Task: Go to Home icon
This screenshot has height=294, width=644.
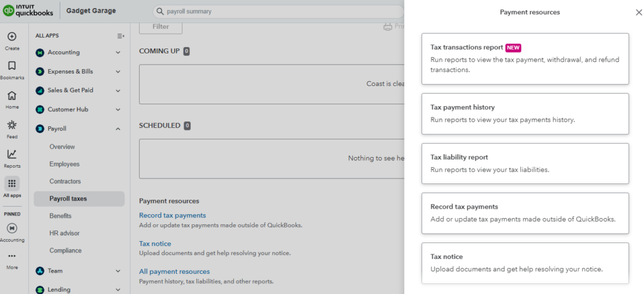Action: (x=12, y=95)
